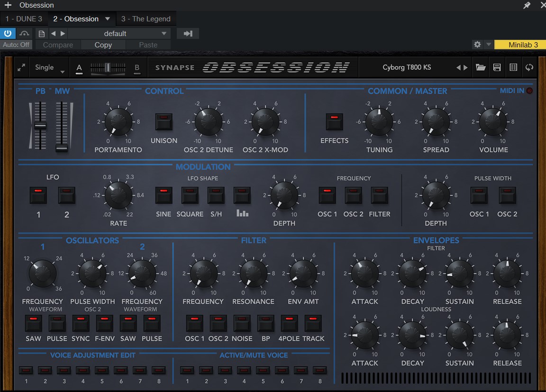Click the filter ENV AMT knob
Screen dimensions: 546x392
[303, 273]
